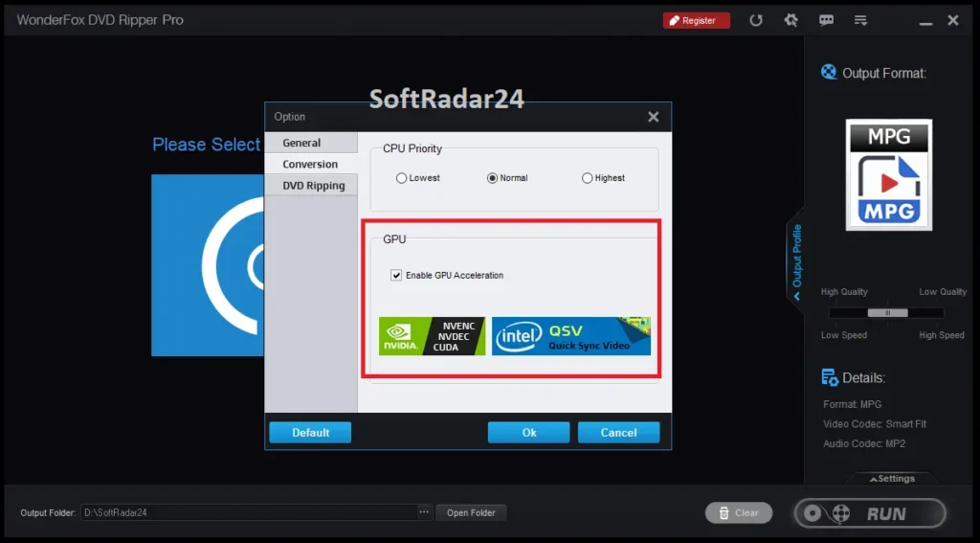Click the Output Folder path field
980x543 pixels.
[249, 512]
